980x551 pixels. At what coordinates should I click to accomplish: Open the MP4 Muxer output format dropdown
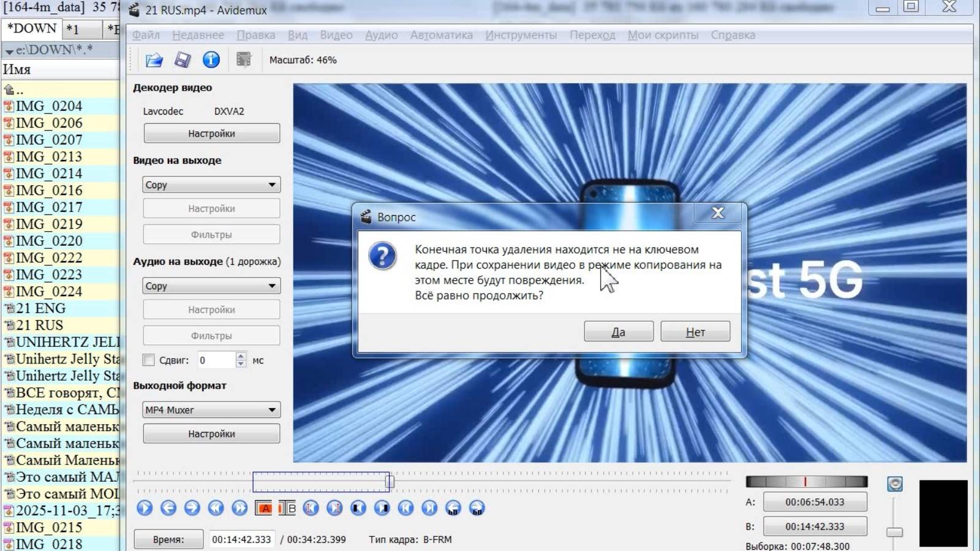click(211, 410)
